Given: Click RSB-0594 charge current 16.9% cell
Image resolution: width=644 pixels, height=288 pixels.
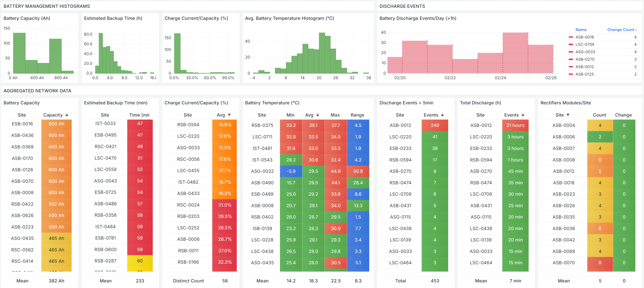Looking at the screenshot, I should coord(225,125).
